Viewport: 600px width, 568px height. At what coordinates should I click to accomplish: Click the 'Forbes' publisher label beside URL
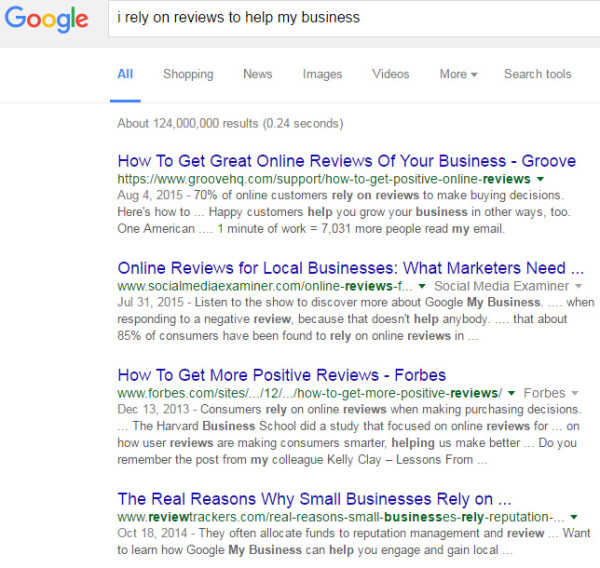[x=544, y=393]
